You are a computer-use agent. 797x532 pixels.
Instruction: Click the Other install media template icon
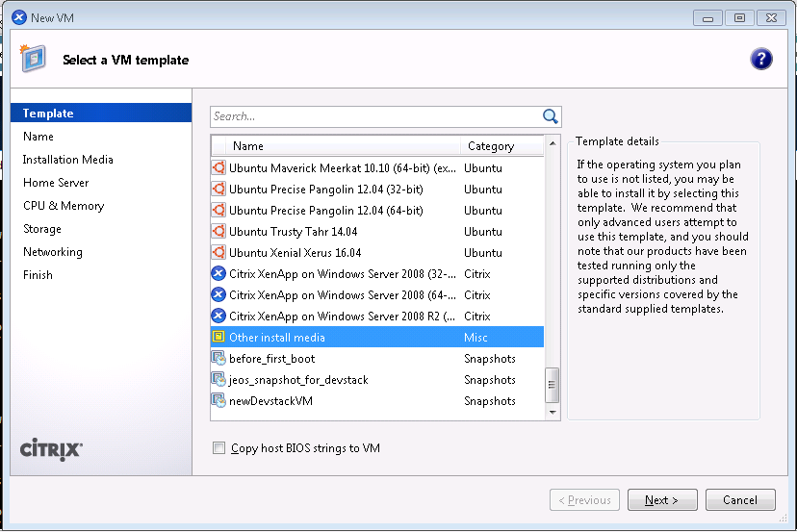[x=219, y=338]
